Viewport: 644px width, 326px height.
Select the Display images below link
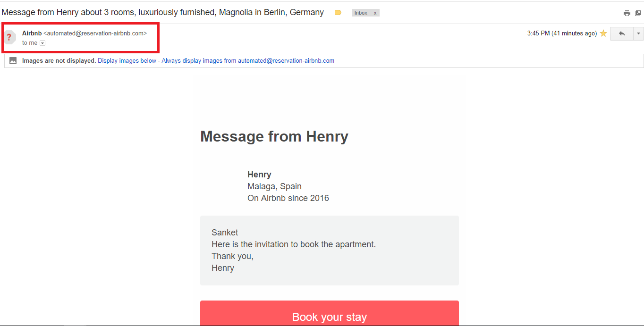[x=127, y=60]
